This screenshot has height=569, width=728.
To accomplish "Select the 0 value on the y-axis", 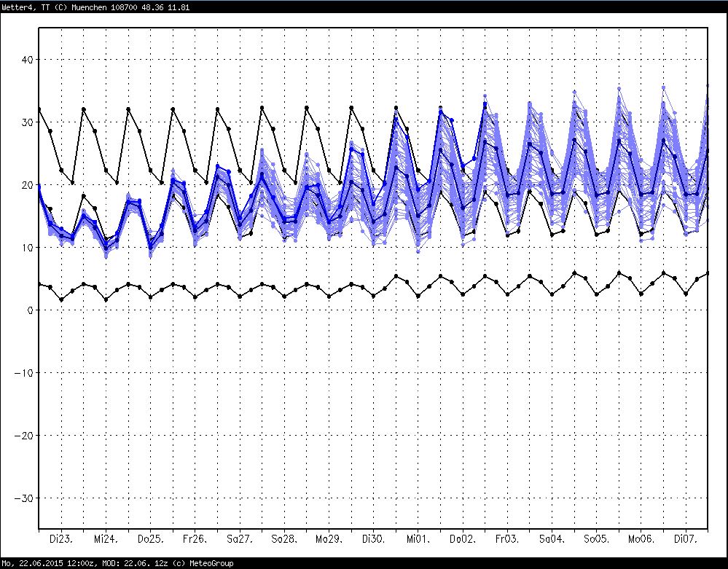I will click(29, 310).
